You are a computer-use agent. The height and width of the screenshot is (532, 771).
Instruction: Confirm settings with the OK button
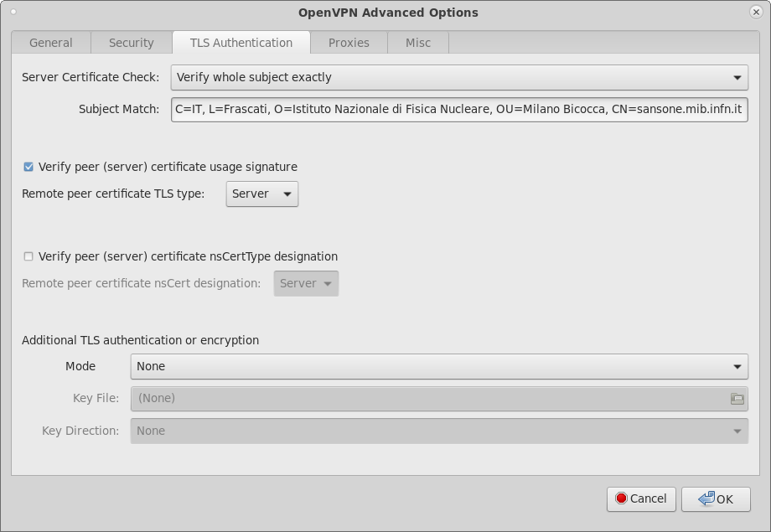coord(716,499)
